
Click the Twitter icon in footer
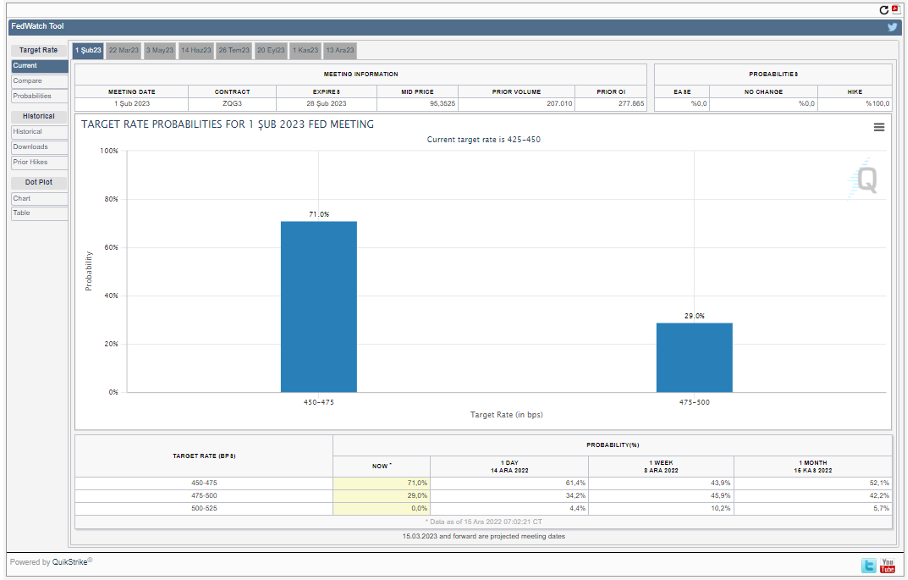click(869, 565)
